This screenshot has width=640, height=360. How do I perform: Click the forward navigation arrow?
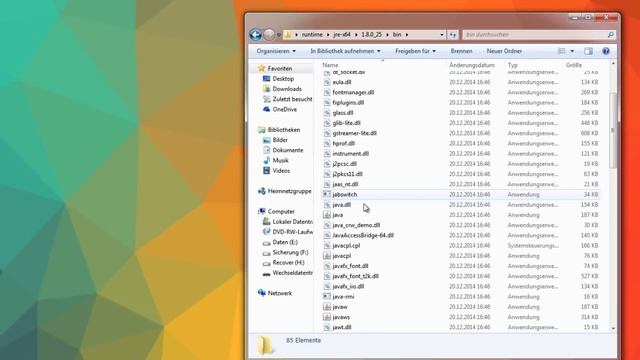269,35
